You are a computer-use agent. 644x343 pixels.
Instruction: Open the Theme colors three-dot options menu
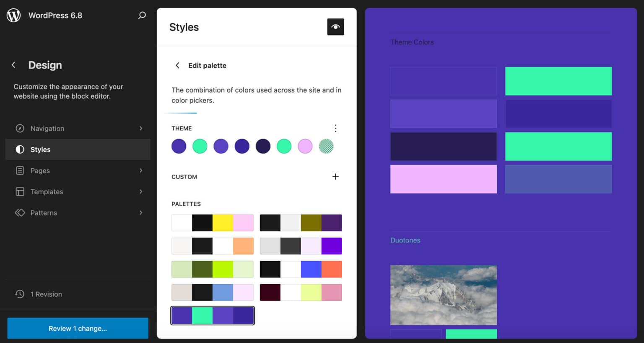click(335, 128)
